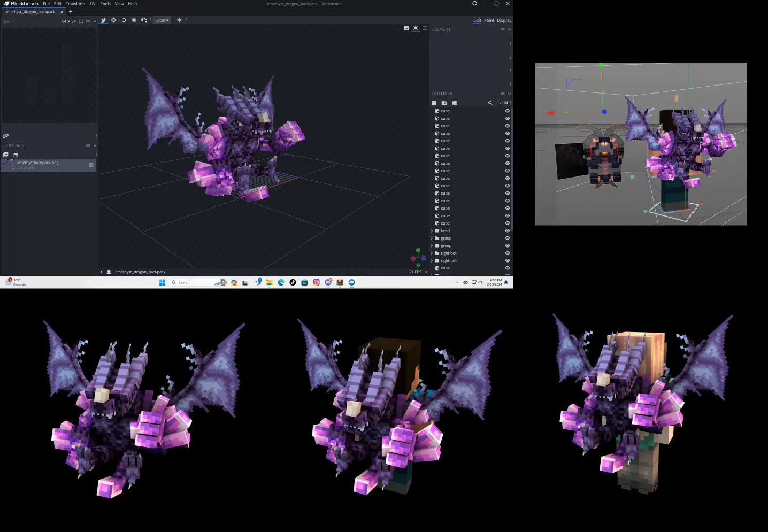Screen dimensions: 768x532
Task: Open the Local transform space dropdown
Action: tap(162, 20)
